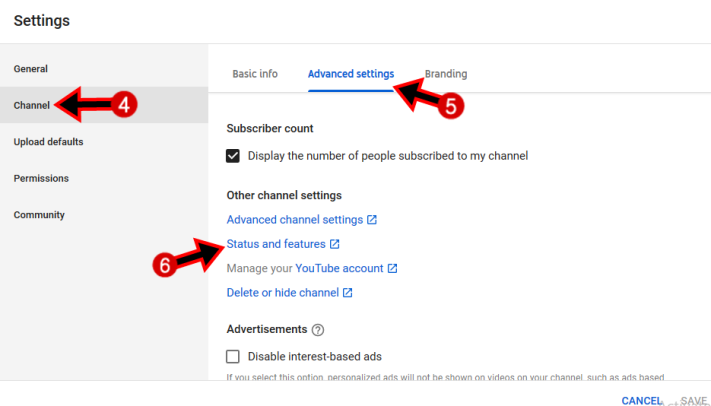This screenshot has width=711, height=406.
Task: Enable Disable interest-based ads checkbox
Action: pos(233,357)
